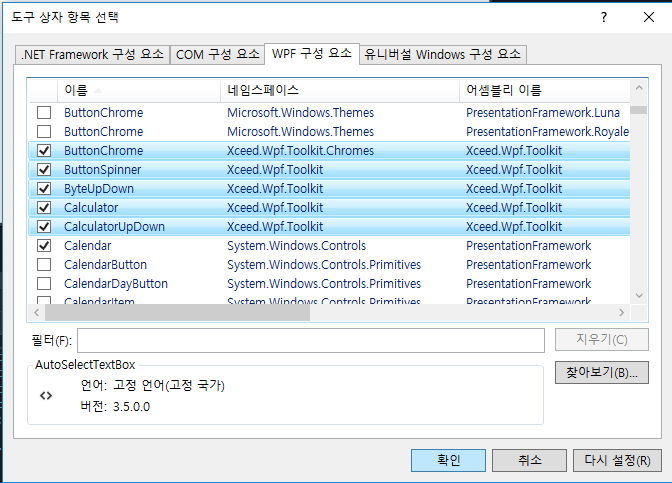The width and height of the screenshot is (672, 483).
Task: Uncheck the ButtonSpinner checkbox
Action: point(44,170)
